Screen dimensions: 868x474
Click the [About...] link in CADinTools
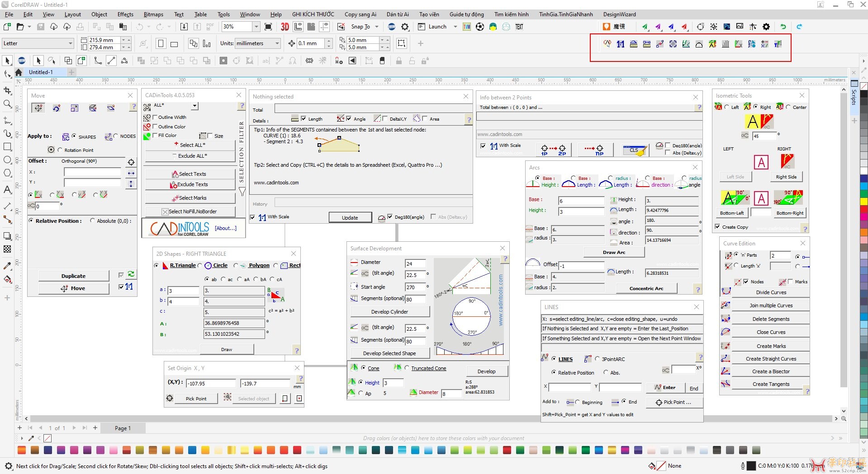(x=226, y=228)
